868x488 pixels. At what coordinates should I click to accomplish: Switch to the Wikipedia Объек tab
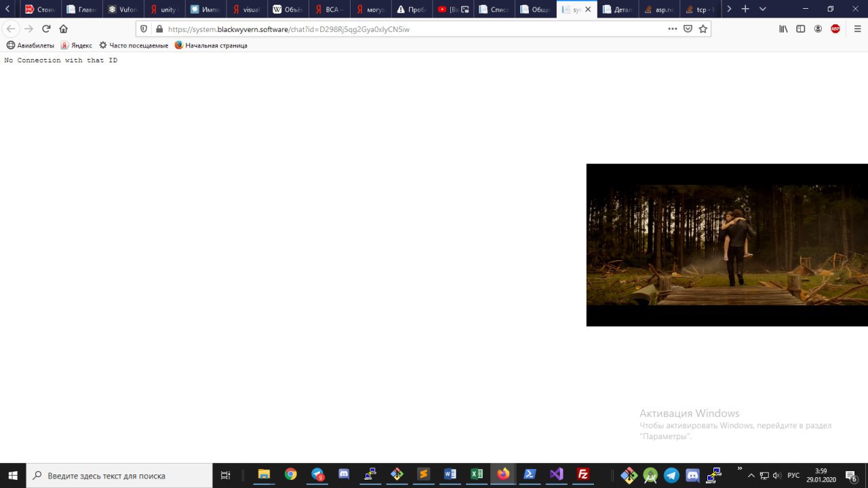coord(288,9)
